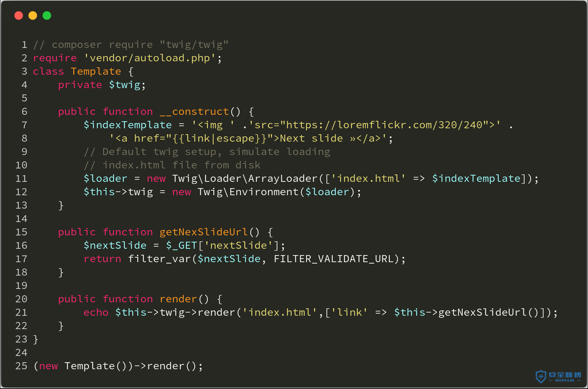Click the getNexSlideUrl function definition
Viewport: 588px width, 389px height.
[x=204, y=232]
